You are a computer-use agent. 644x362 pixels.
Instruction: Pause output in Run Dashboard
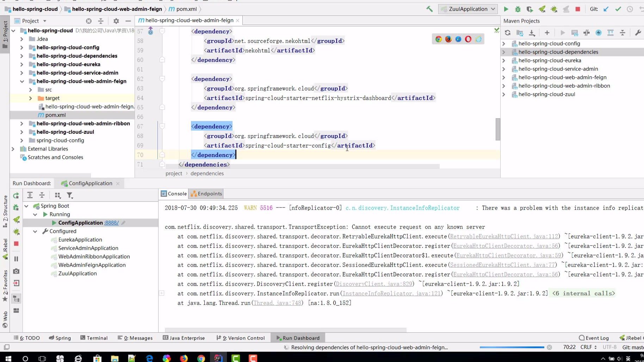coord(16,259)
